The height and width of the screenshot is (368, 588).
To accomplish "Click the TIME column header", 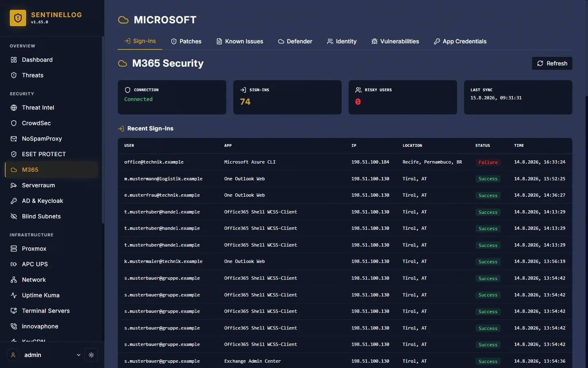I will pos(519,146).
